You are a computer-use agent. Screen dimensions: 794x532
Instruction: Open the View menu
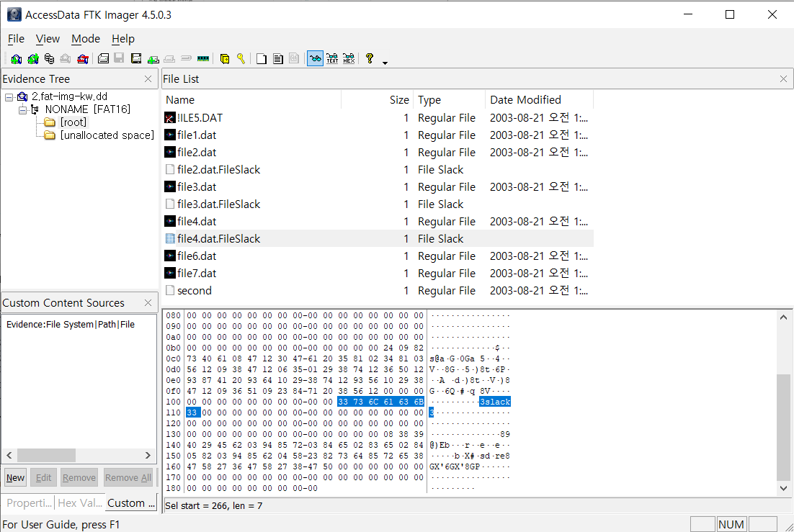pos(48,39)
